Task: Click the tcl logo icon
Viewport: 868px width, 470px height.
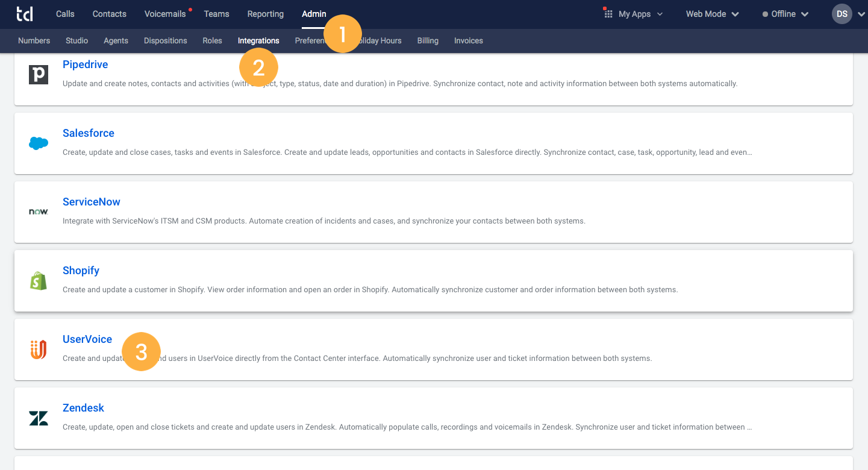Action: coord(25,13)
